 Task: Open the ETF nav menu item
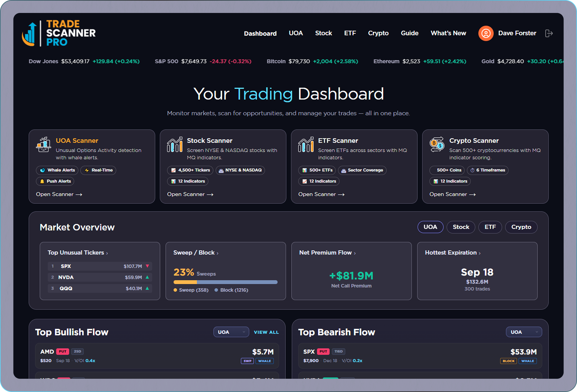(350, 33)
